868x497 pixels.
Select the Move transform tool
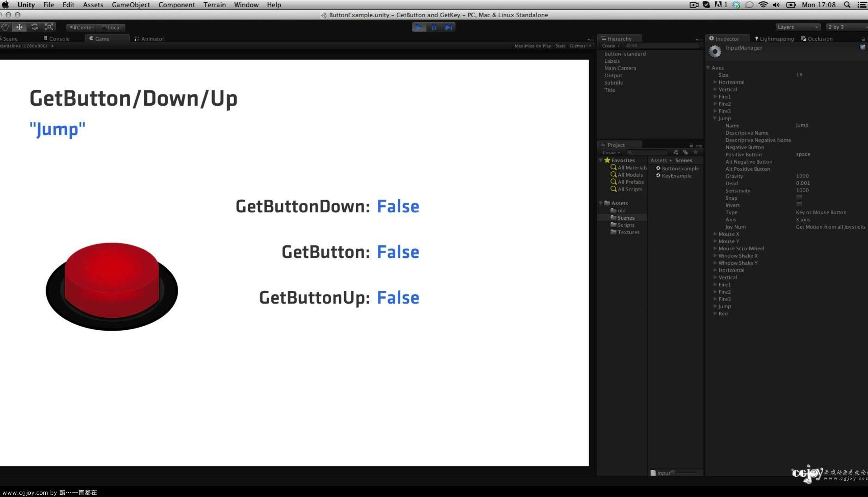tap(19, 27)
